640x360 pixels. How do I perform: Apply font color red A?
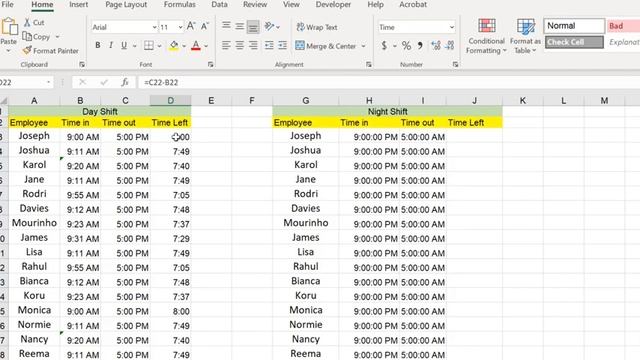196,45
